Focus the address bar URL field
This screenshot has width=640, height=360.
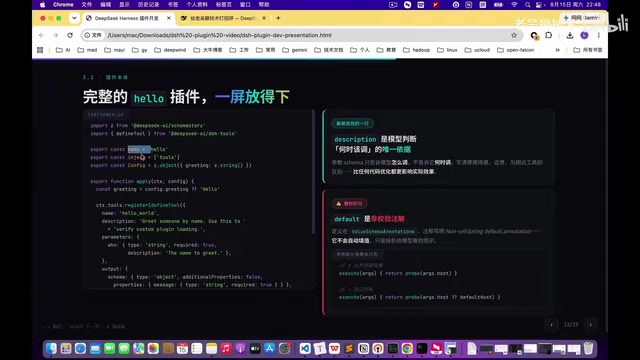tap(302, 35)
